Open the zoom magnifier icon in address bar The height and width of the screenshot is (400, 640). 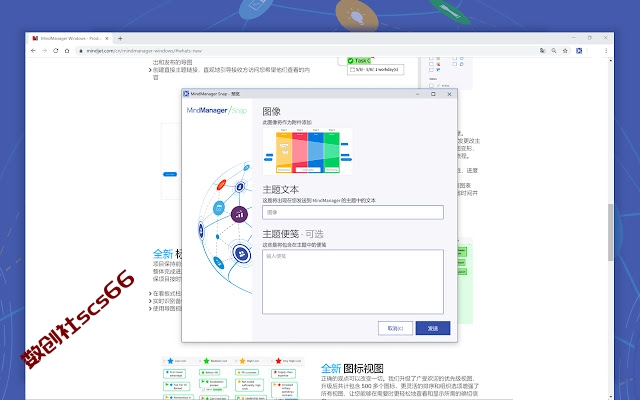[554, 51]
